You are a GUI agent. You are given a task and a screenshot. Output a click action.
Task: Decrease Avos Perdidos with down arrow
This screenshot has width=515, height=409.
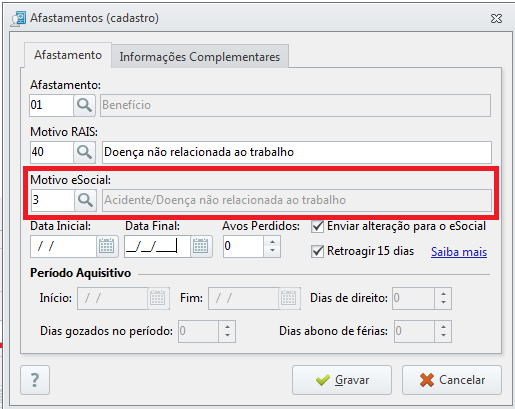tap(272, 251)
